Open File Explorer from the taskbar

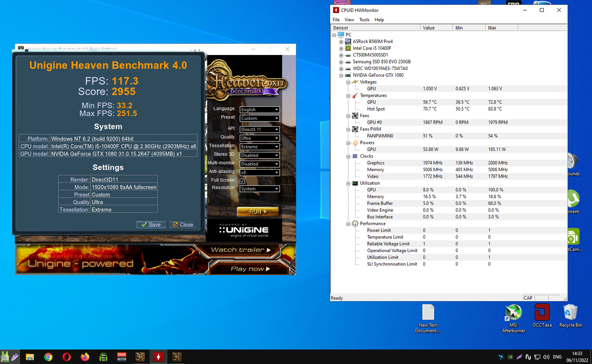(30, 357)
